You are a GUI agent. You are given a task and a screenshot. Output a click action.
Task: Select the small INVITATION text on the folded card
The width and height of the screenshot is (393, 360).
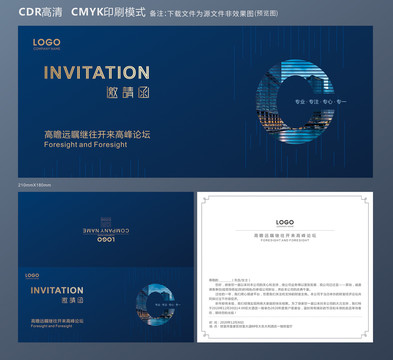pyautogui.click(x=57, y=290)
